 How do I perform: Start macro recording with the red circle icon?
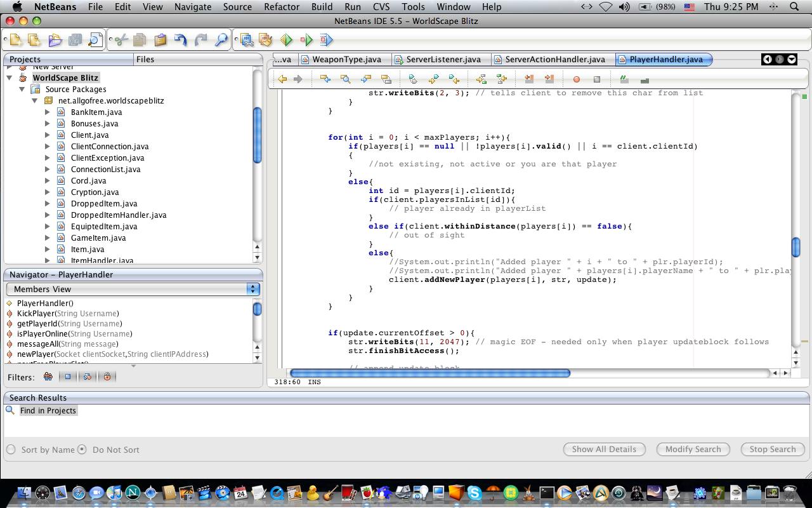coord(577,79)
